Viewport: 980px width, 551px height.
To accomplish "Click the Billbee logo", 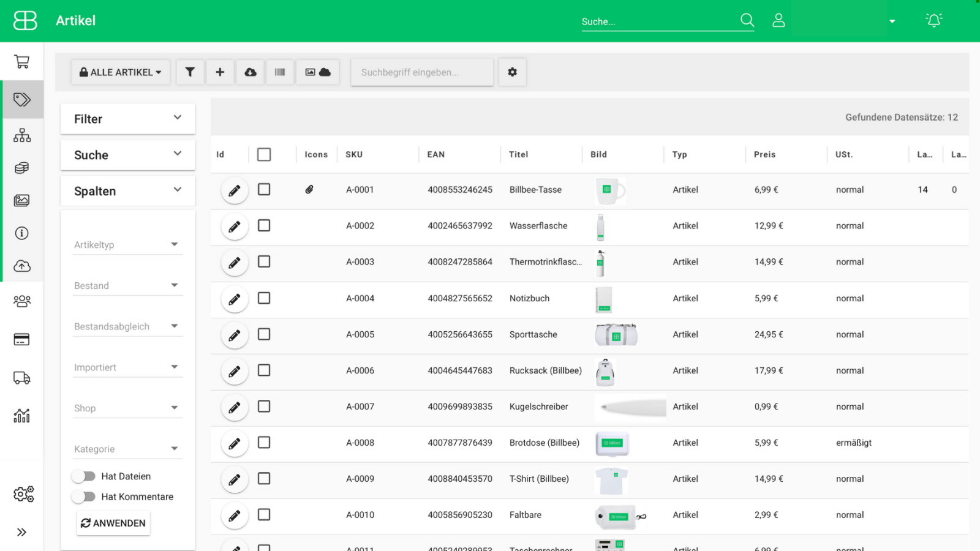I will coord(25,20).
